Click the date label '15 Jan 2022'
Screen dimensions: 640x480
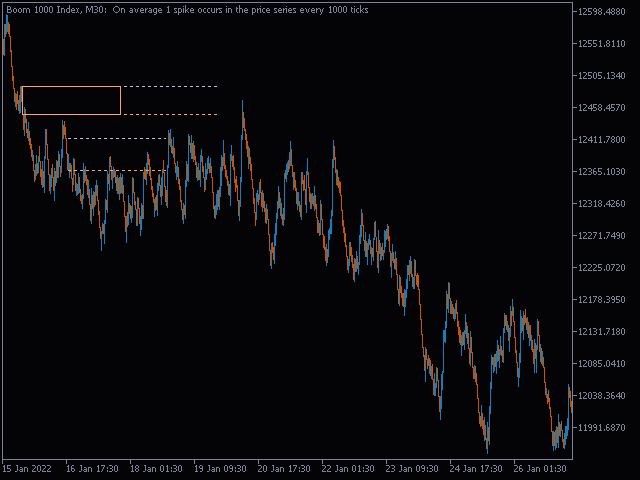27,469
